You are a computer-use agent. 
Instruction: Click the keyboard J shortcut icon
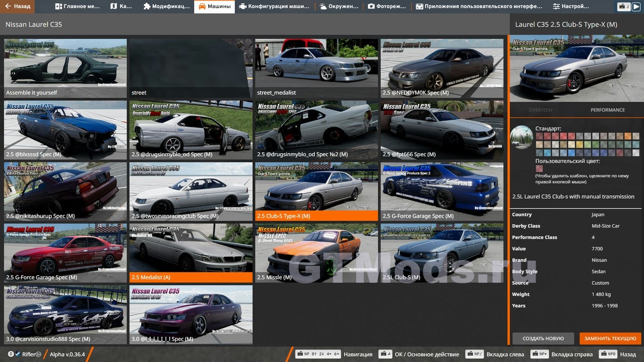[624, 7]
